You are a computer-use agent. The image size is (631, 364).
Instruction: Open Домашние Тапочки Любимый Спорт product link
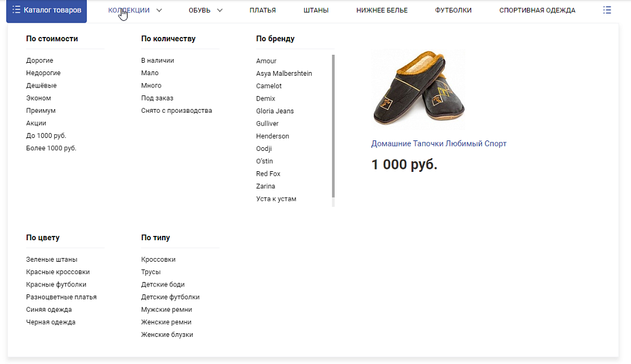click(x=438, y=144)
